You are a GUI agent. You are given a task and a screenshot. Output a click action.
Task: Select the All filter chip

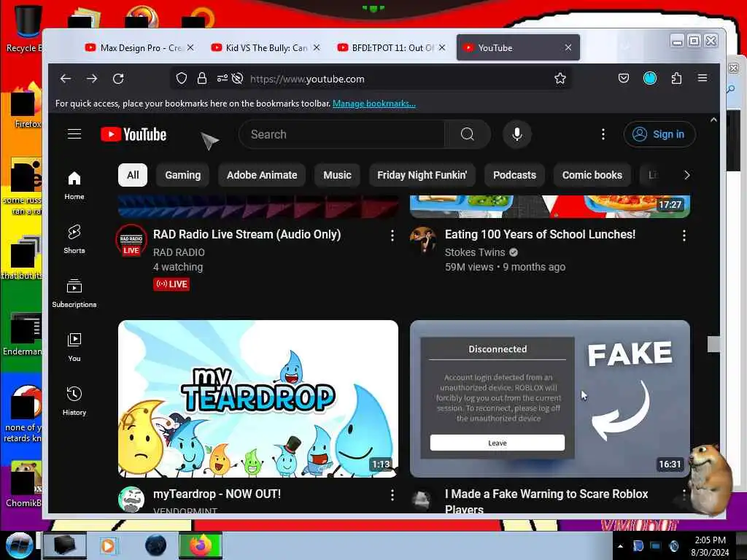click(x=133, y=175)
